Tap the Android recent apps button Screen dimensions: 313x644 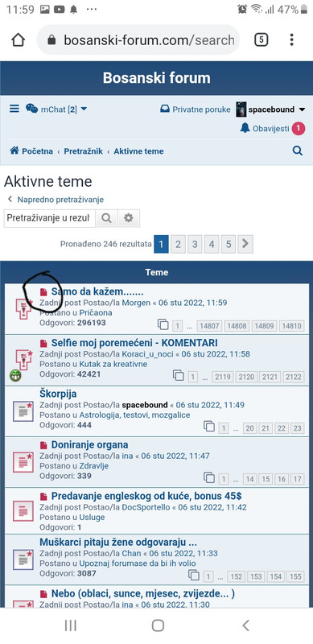71,625
